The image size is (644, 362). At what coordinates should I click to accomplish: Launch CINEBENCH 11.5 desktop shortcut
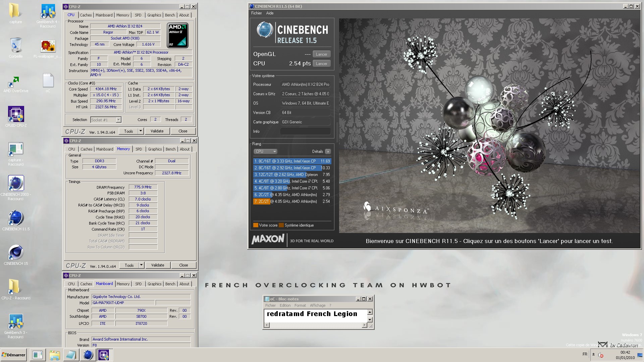pos(16,220)
